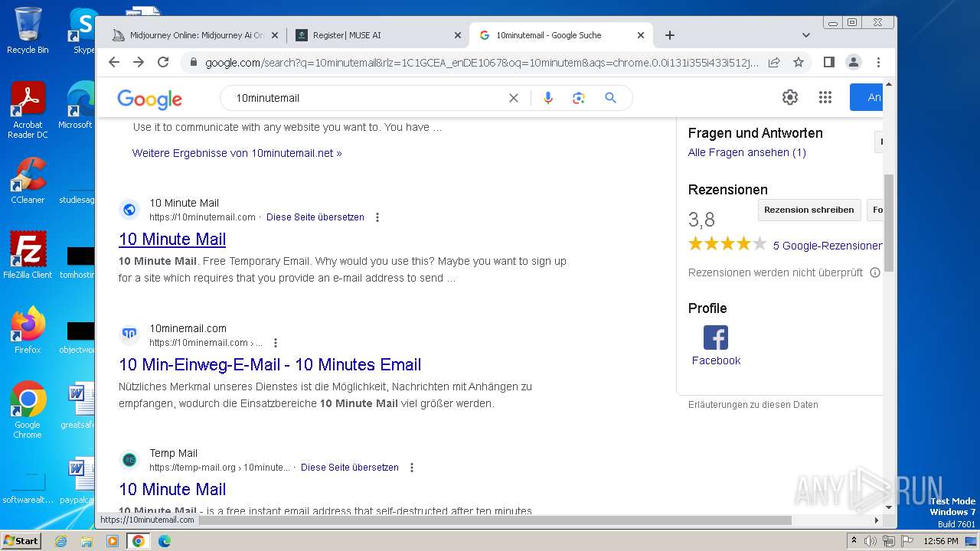Open more options for 10minutemail.com result
The height and width of the screenshot is (551, 980).
(x=377, y=217)
